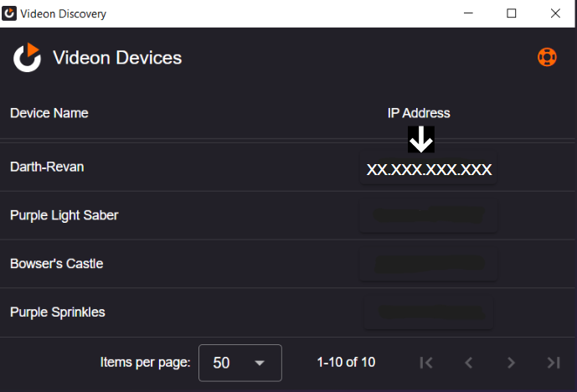Select the Bowser's Castle device name
The width and height of the screenshot is (577, 392).
click(57, 264)
